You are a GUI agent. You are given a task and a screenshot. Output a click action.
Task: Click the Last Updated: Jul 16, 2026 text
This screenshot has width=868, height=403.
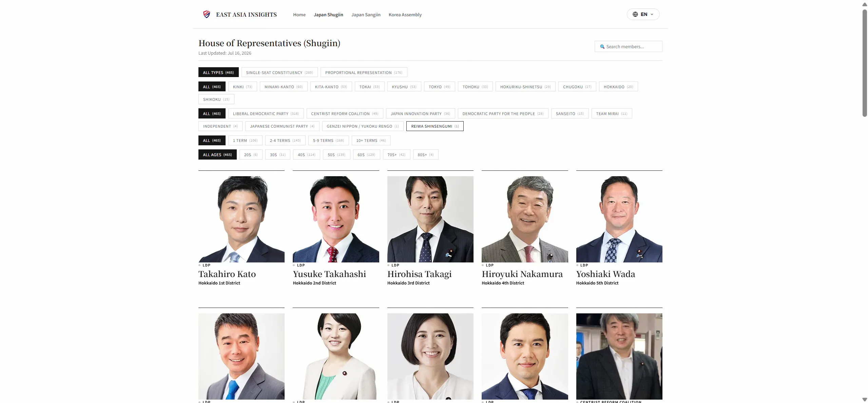coord(225,53)
